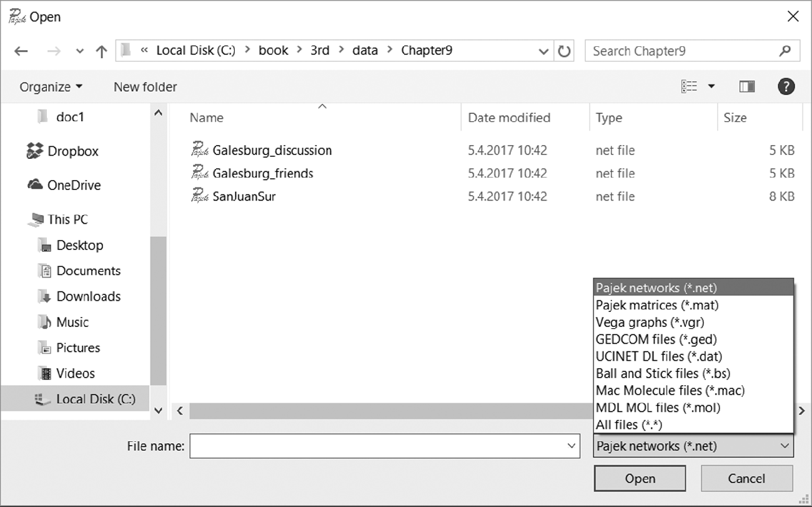Viewport: 812px width, 507px height.
Task: Open Downloads in the sidebar
Action: pos(79,296)
